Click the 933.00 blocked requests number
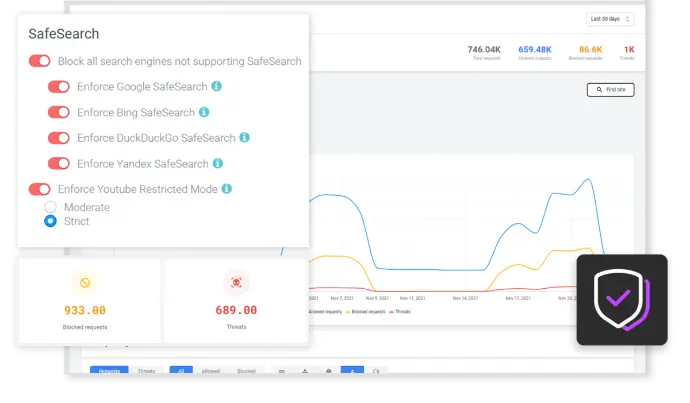Screen dimensions: 690x403 [85, 310]
